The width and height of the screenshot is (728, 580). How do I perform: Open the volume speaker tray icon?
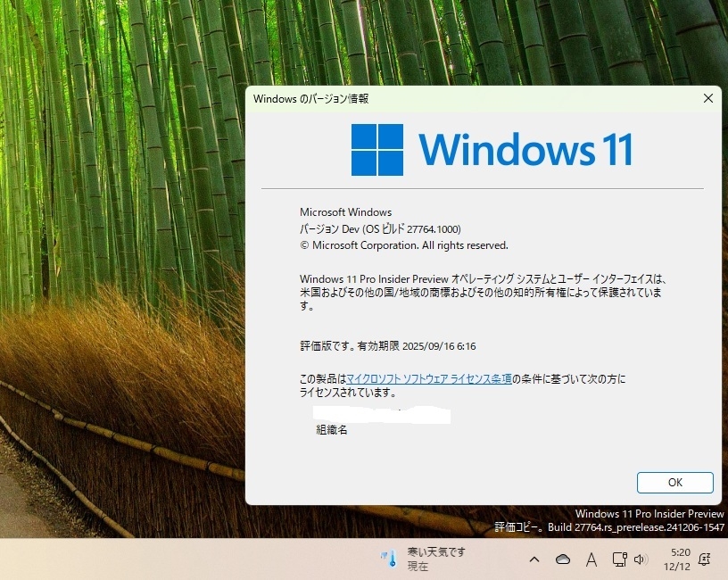pos(641,559)
